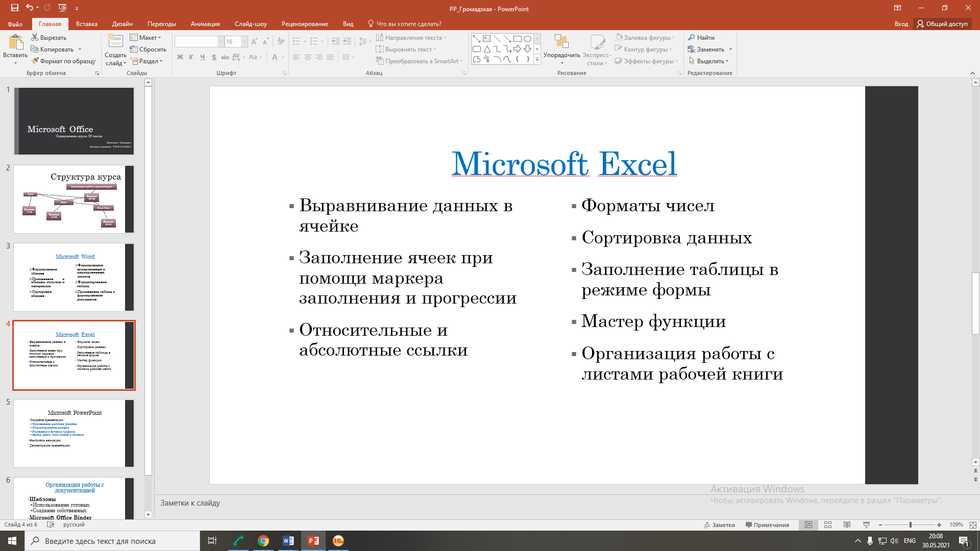
Task: Toggle right text alignment
Action: (319, 57)
